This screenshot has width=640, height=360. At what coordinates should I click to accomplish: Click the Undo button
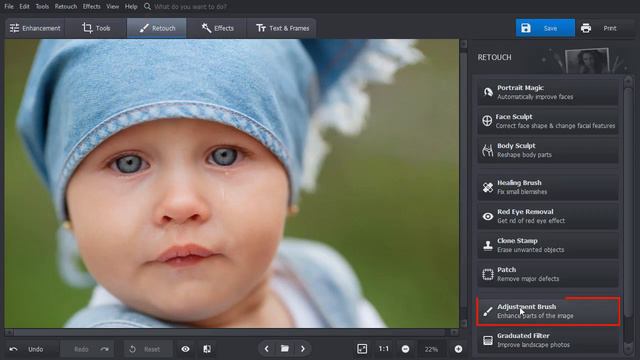pos(27,349)
